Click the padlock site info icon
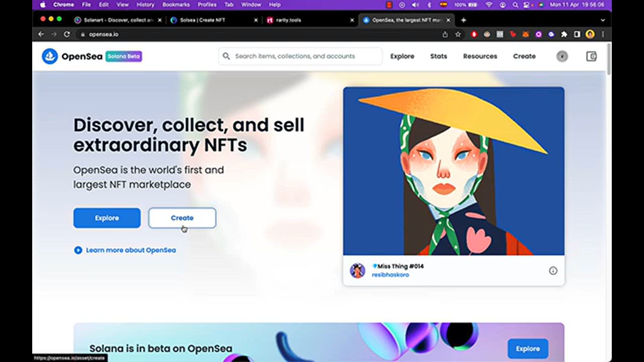Viewport: 644px width, 362px height. click(x=83, y=34)
